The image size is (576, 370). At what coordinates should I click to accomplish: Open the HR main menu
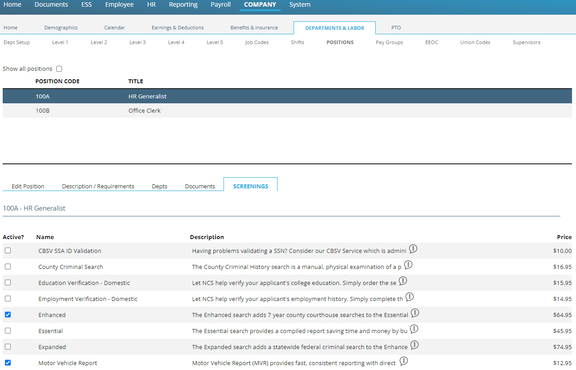click(151, 5)
